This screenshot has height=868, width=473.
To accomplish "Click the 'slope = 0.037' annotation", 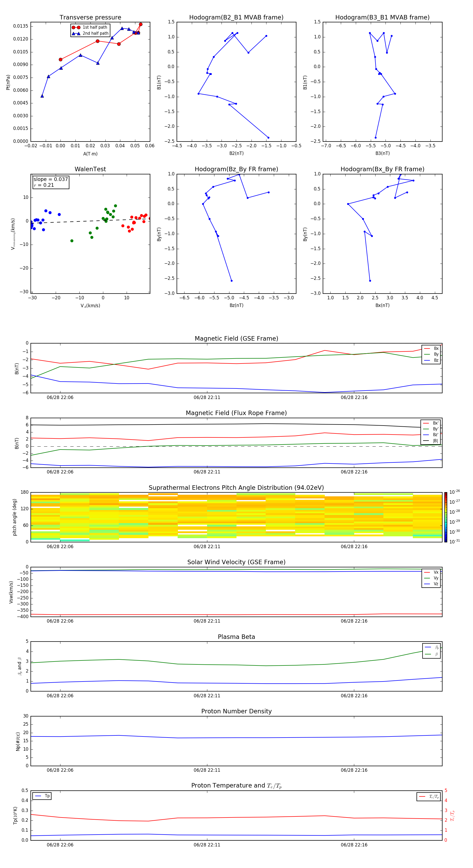I will 50,179.
